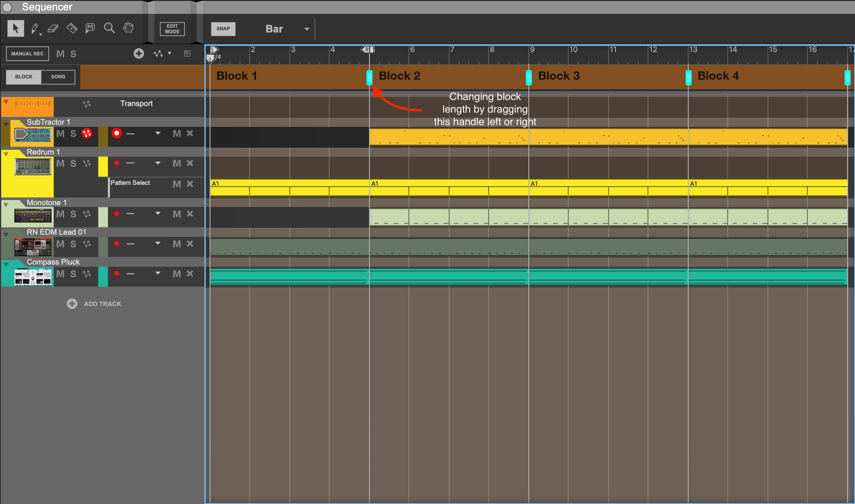Click the master Mute all M button
Viewport: 855px width, 504px height.
(x=60, y=54)
